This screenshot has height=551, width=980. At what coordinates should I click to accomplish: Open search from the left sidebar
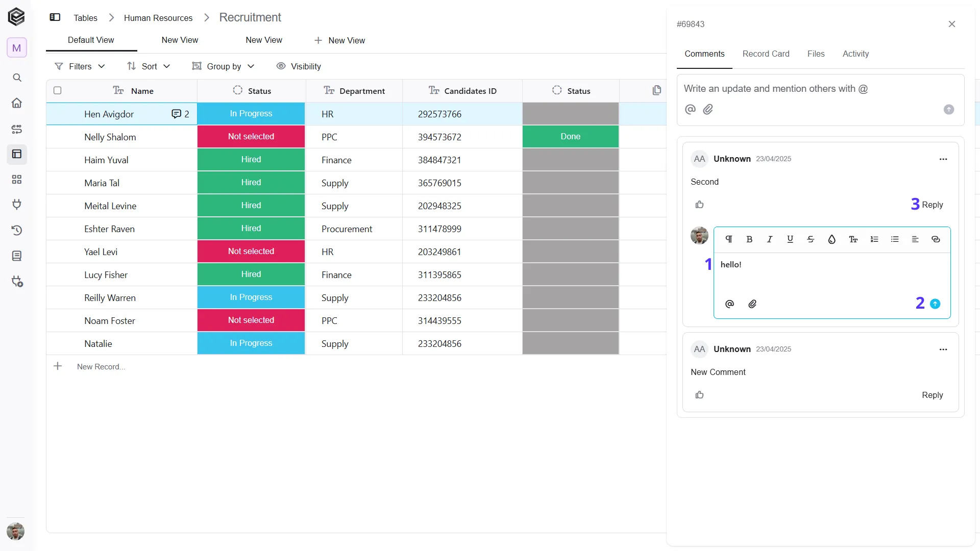(x=17, y=78)
